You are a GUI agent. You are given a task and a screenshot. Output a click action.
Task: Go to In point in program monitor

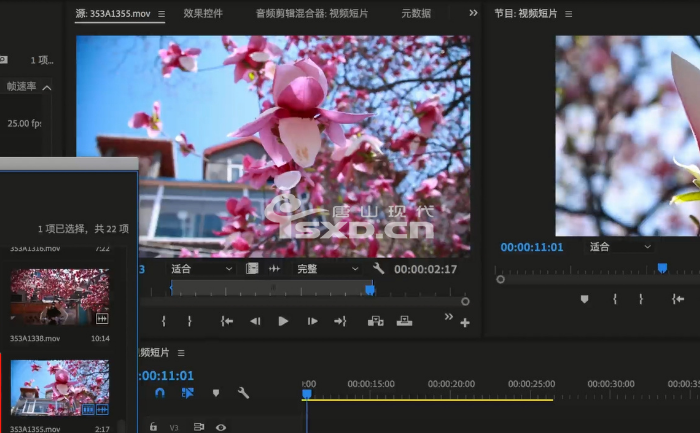678,299
